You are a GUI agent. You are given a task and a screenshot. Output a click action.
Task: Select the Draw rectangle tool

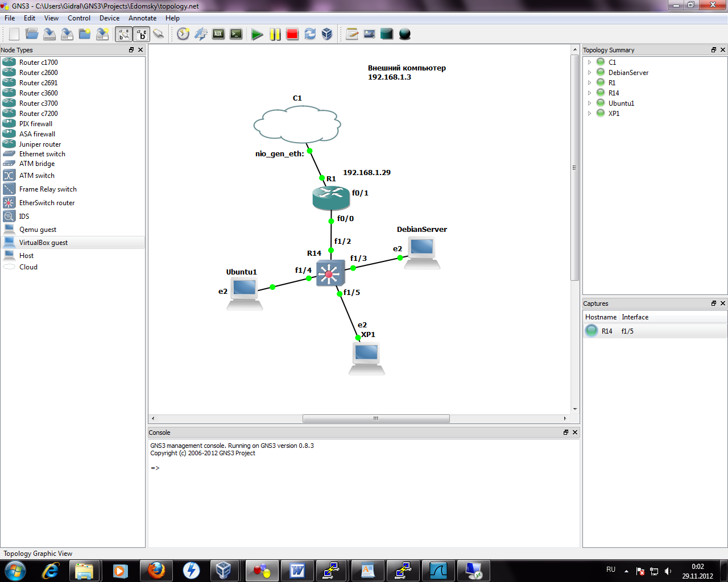[x=387, y=34]
